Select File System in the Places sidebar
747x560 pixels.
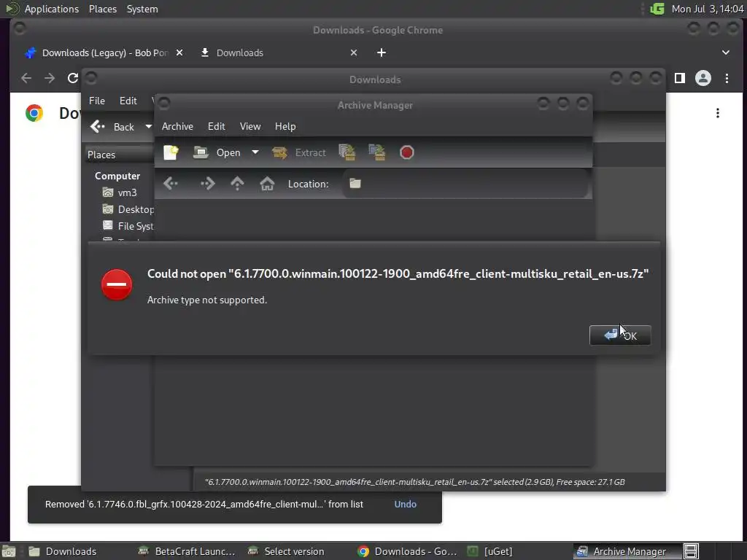128,226
